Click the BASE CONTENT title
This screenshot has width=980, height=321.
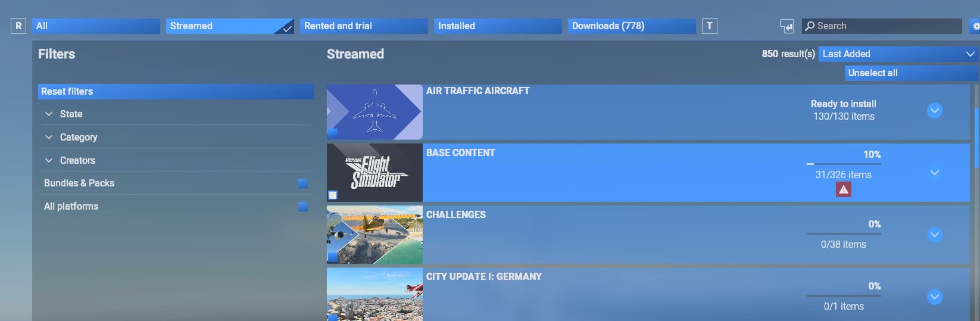(x=460, y=152)
